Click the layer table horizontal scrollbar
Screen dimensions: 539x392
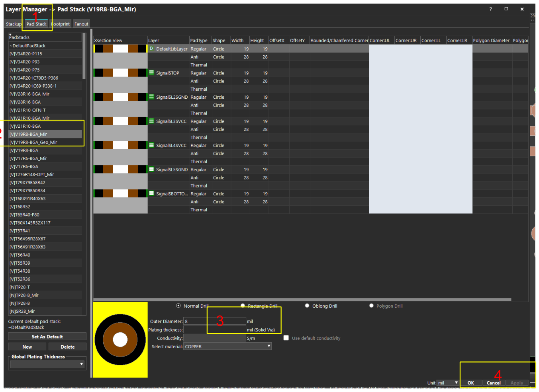coord(302,300)
